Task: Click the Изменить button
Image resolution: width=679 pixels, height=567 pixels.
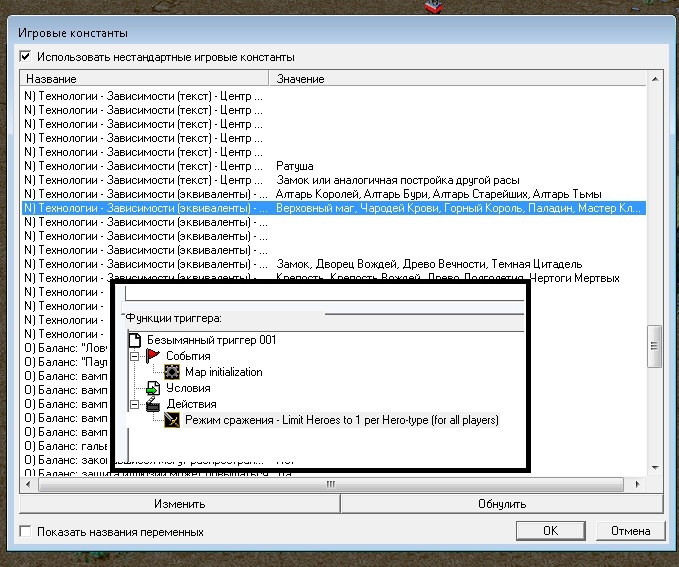Action: 180,504
